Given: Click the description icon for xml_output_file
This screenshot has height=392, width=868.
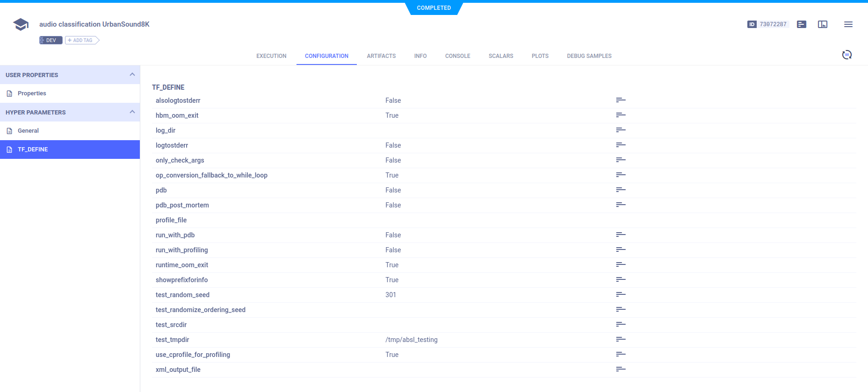Looking at the screenshot, I should point(621,370).
